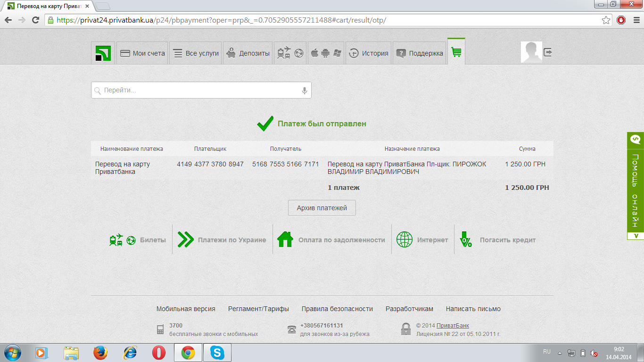The image size is (644, 362).
Task: Open the Интернет payments link
Action: click(432, 240)
